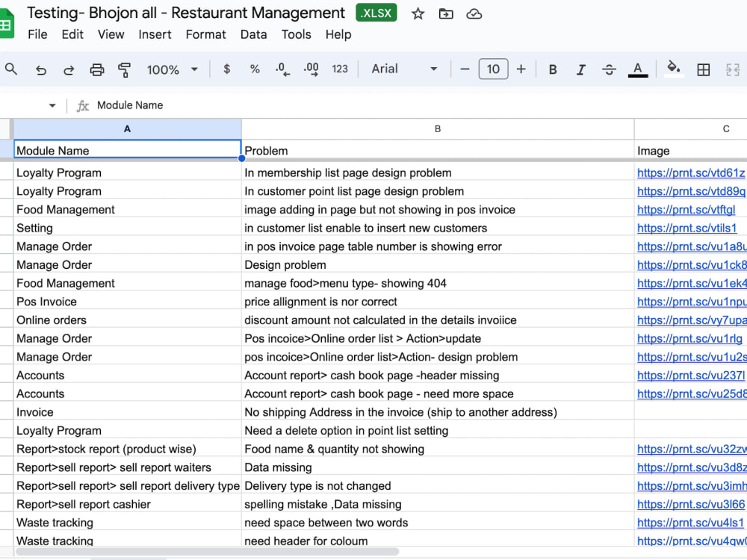The width and height of the screenshot is (747, 560).
Task: Open link prnt.sc/vtils1
Action: (x=687, y=228)
